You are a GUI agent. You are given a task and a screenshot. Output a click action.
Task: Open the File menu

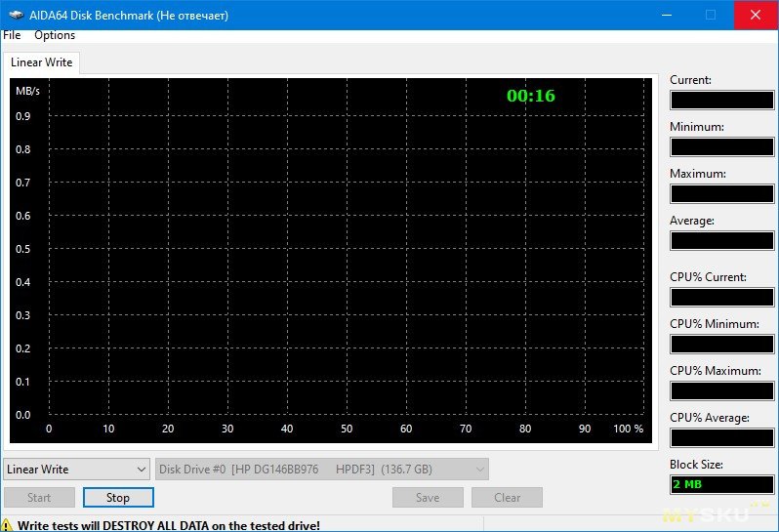pos(12,35)
